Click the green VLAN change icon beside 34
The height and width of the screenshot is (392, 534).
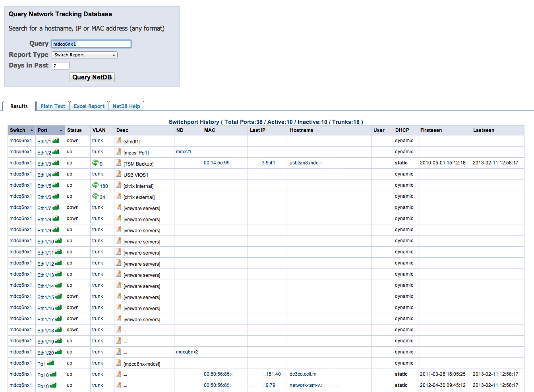[95, 196]
